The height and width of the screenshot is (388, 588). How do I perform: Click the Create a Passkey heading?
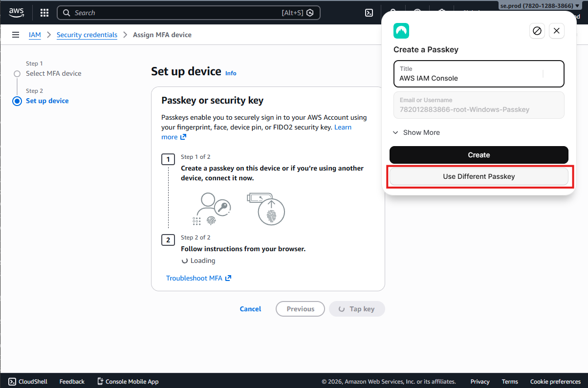[426, 49]
